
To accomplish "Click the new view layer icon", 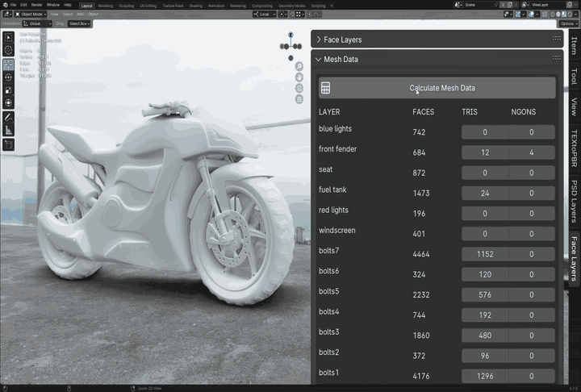I will (570, 5).
